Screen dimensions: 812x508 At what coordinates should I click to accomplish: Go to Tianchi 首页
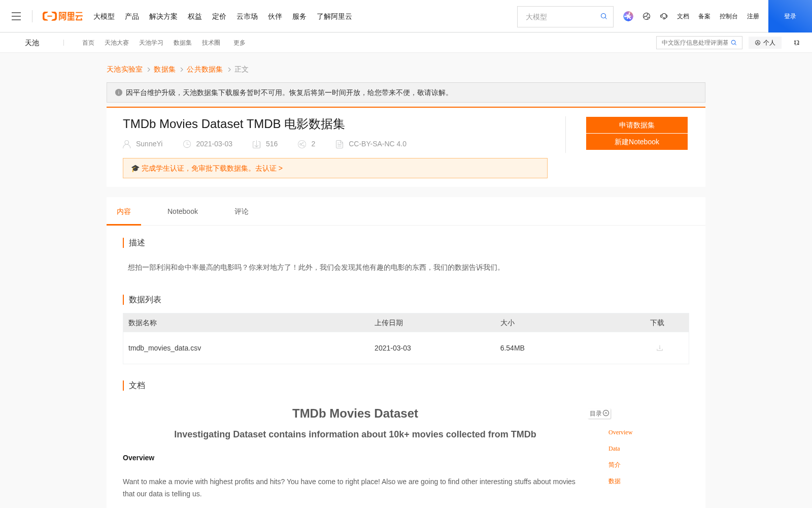click(88, 43)
